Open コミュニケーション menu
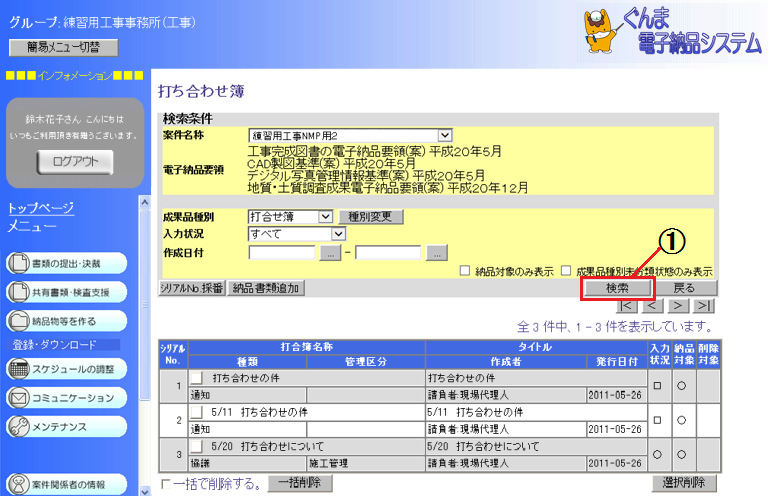Screen dimensions: 768x496 coord(67,398)
